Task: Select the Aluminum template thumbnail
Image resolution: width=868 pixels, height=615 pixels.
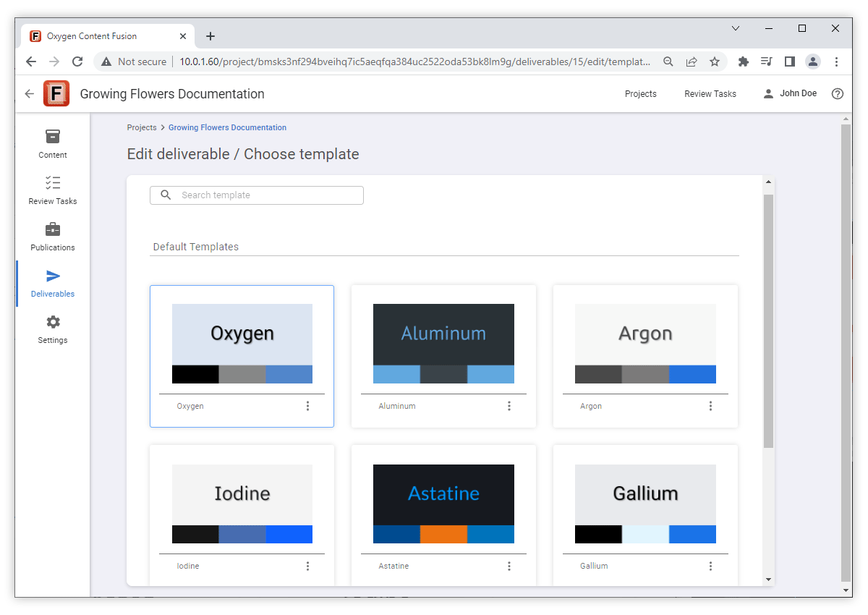Action: click(443, 344)
